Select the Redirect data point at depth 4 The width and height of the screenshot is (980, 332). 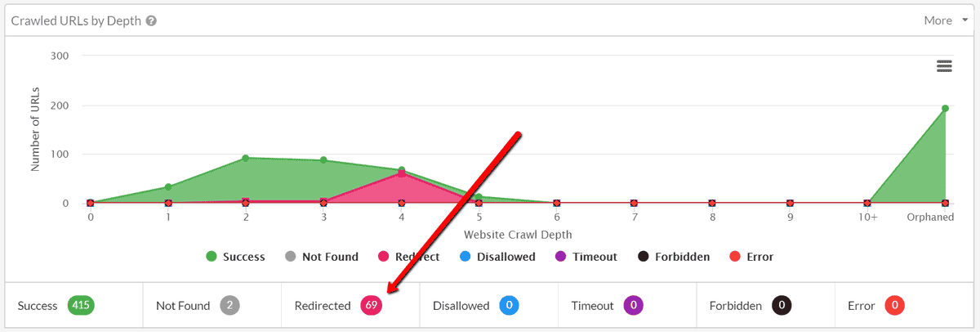pyautogui.click(x=402, y=173)
